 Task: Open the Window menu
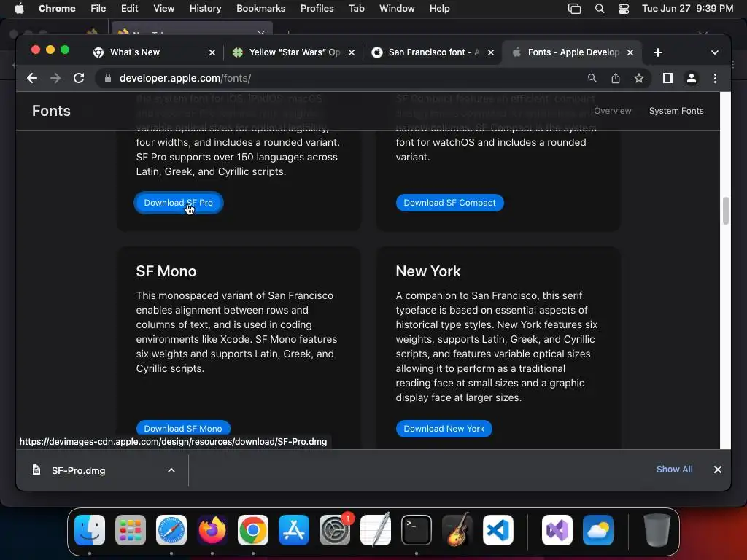[x=397, y=9]
